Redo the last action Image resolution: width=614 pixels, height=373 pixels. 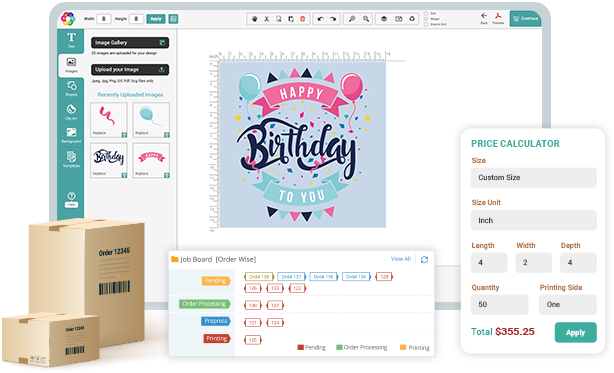333,19
